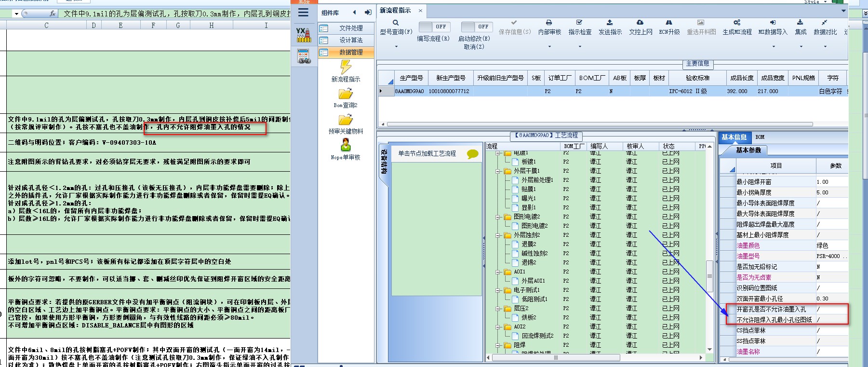This screenshot has width=868, height=367.
Task: Collapse the 外层干膜1 tree node
Action: (x=498, y=171)
